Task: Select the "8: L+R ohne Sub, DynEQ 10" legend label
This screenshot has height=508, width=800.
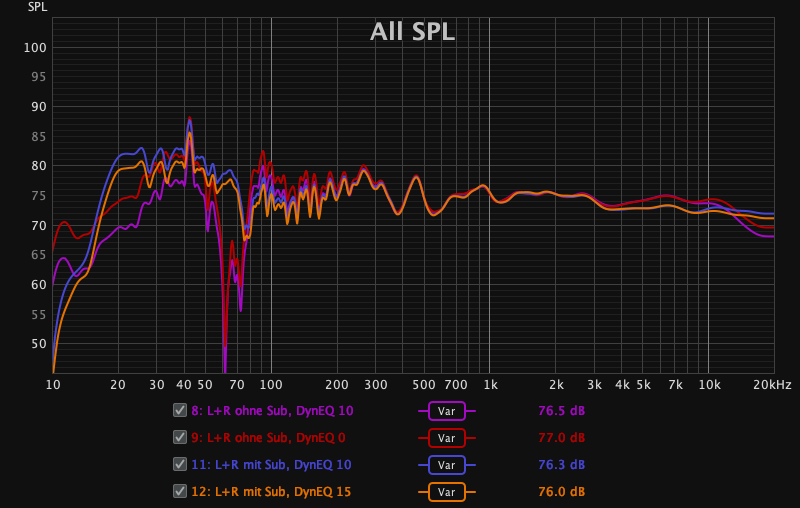Action: (271, 411)
